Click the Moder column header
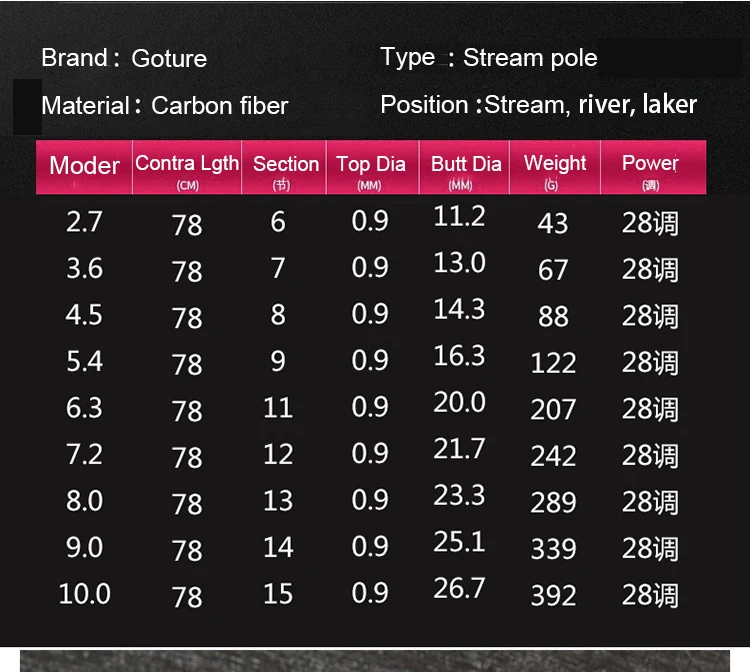This screenshot has width=750, height=672. tap(84, 167)
